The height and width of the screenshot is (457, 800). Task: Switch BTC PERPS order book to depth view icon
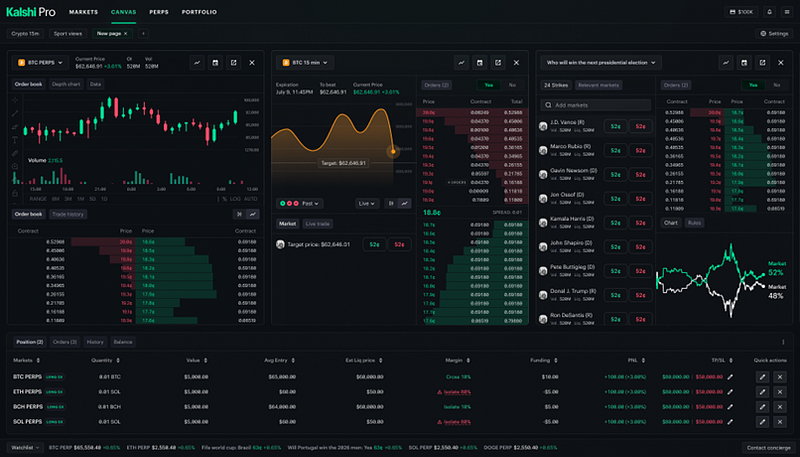[253, 214]
